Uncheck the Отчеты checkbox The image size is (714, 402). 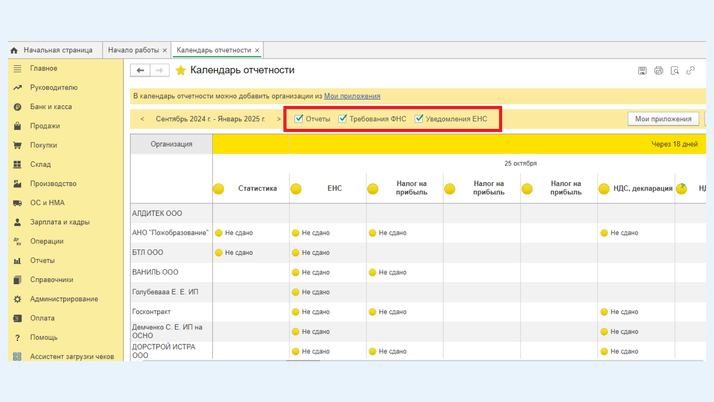pos(299,119)
